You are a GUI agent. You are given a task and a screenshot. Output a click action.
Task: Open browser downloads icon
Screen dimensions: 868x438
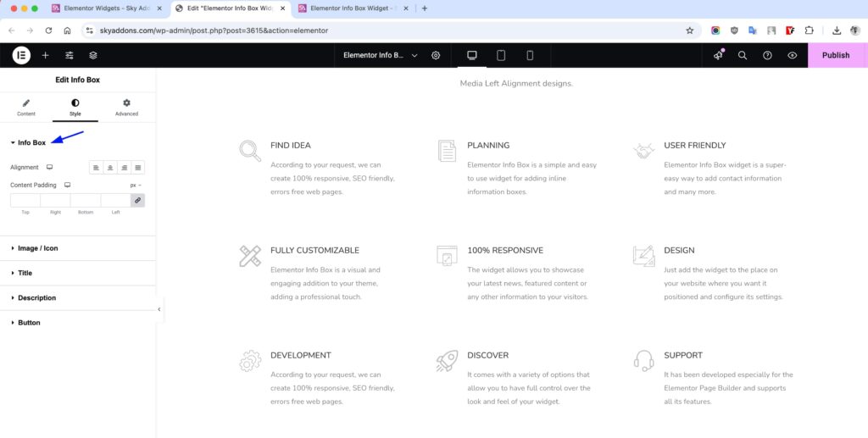[x=837, y=31]
